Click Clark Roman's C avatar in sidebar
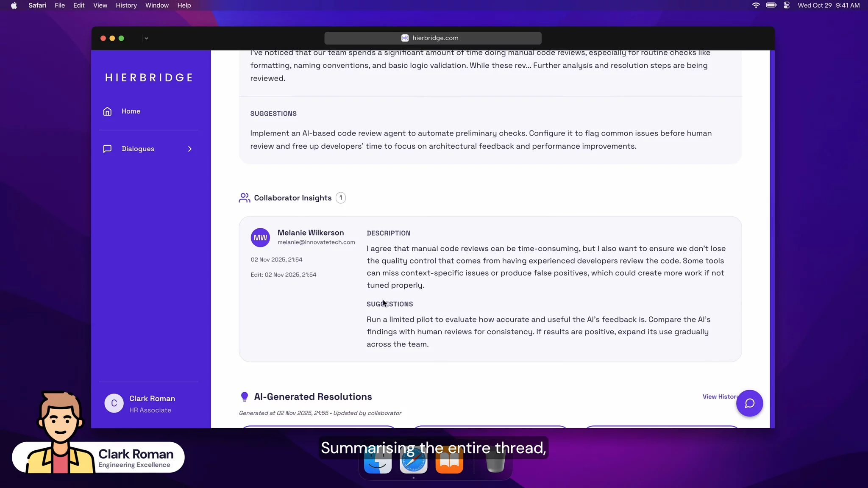This screenshot has width=868, height=488. pos(114,403)
